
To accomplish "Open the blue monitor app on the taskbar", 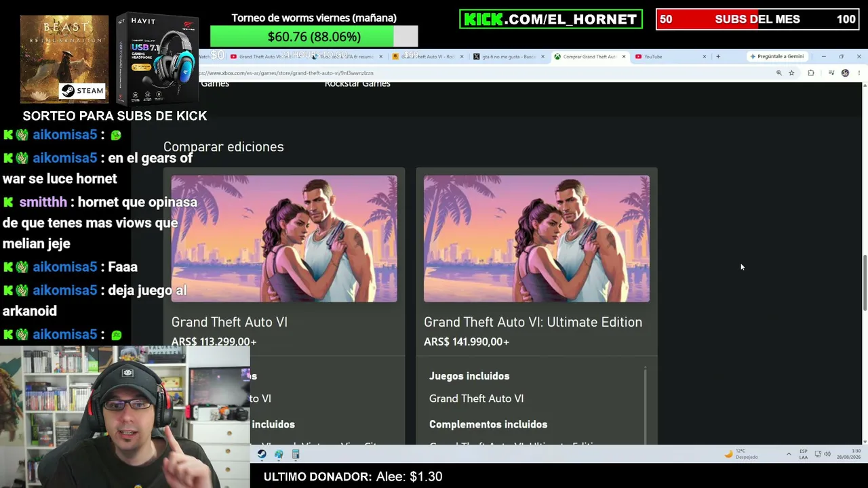I will [x=279, y=454].
